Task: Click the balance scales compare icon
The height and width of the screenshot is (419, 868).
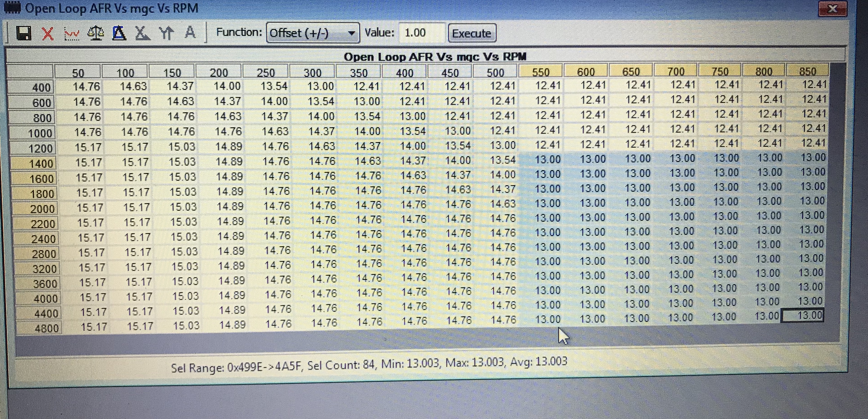Action: point(96,33)
